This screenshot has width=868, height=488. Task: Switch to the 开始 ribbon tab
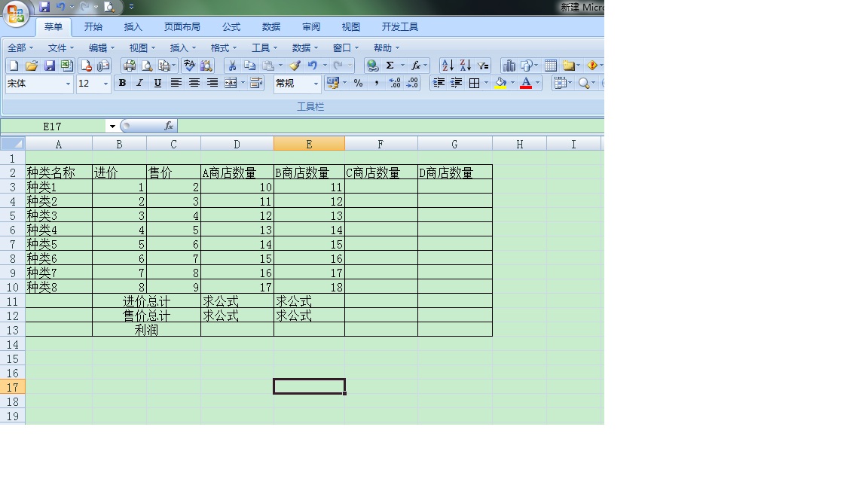pyautogui.click(x=93, y=26)
